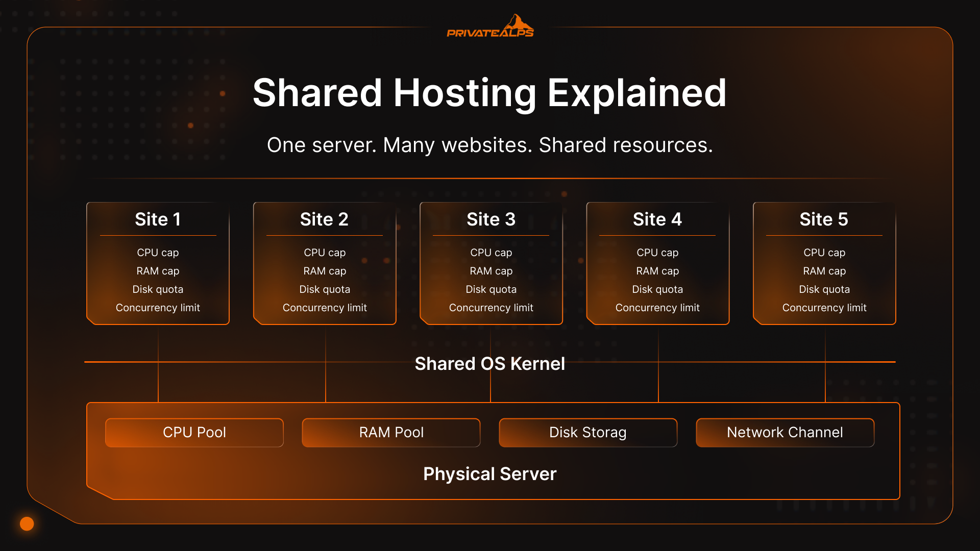Viewport: 980px width, 551px height.
Task: Select the Disk Storag box
Action: click(588, 433)
